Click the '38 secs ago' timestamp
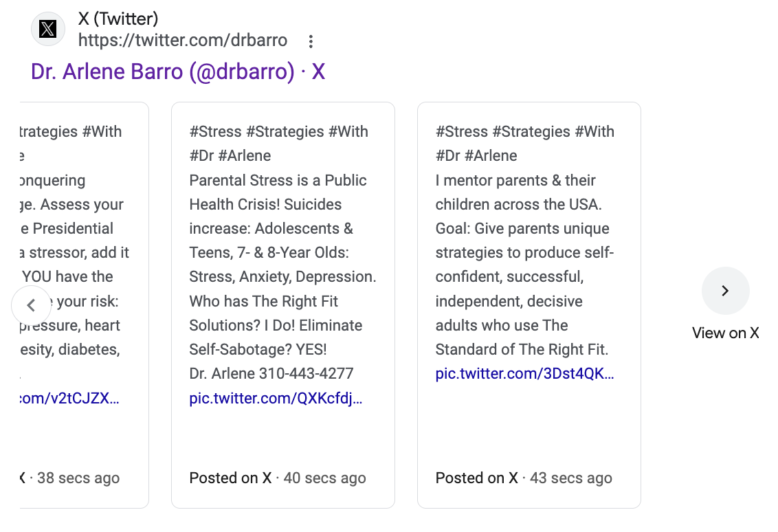 tap(78, 478)
